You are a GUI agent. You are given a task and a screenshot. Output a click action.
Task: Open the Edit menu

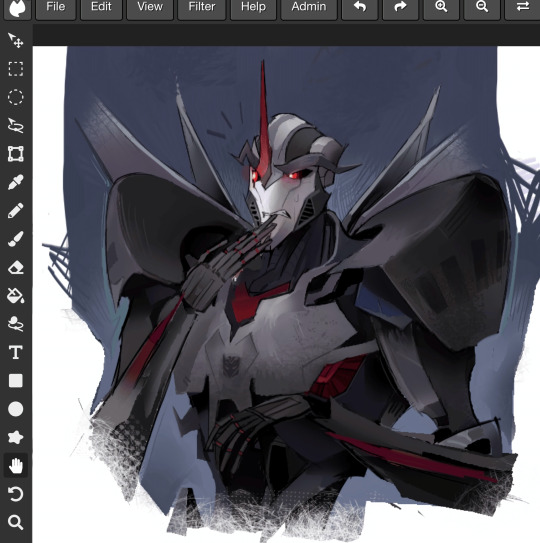pyautogui.click(x=101, y=8)
